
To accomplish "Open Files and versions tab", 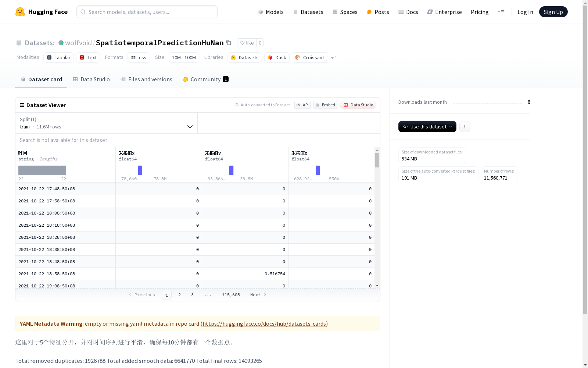I will coord(146,79).
